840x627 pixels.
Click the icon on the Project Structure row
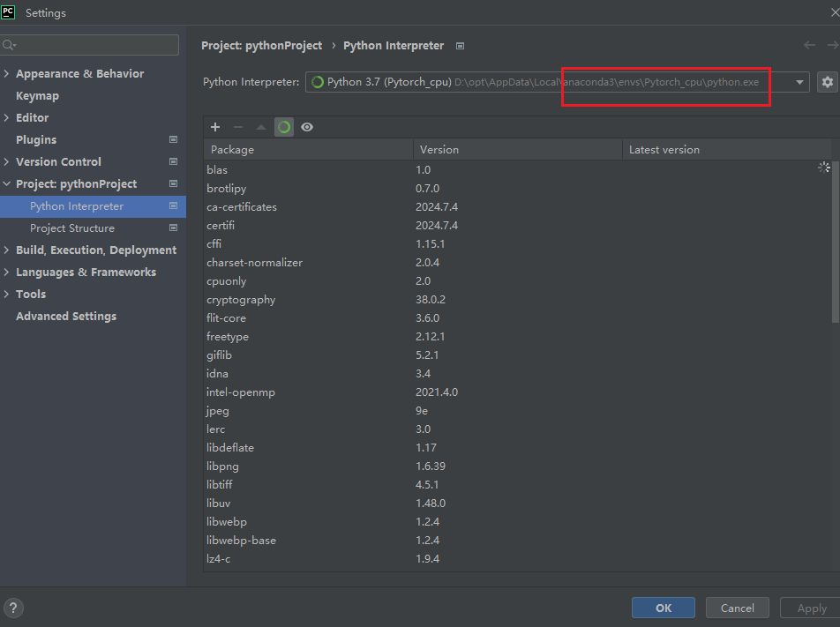pos(174,228)
